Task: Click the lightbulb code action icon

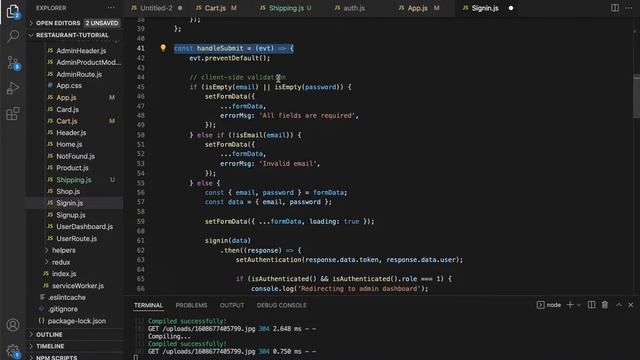Action: pyautogui.click(x=163, y=48)
